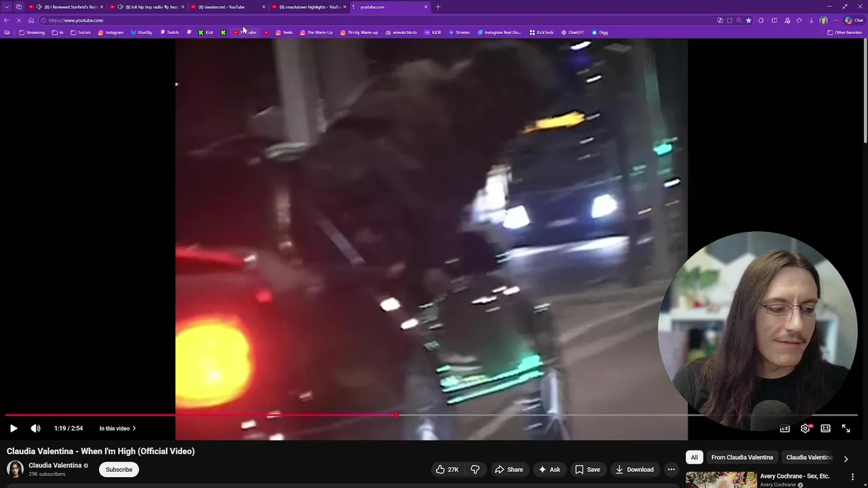Open the Avery Cochrane - Sex, Etc. title

[x=795, y=476]
